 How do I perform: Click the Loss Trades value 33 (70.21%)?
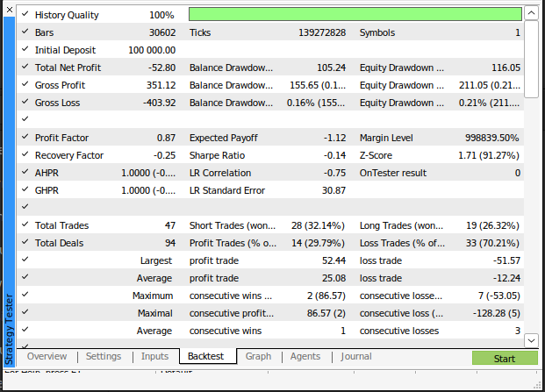492,243
